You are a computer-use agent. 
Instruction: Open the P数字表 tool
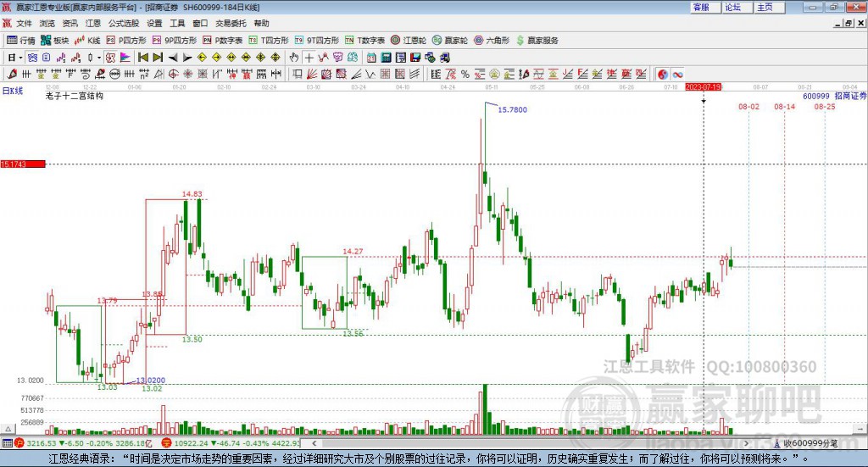(x=223, y=41)
